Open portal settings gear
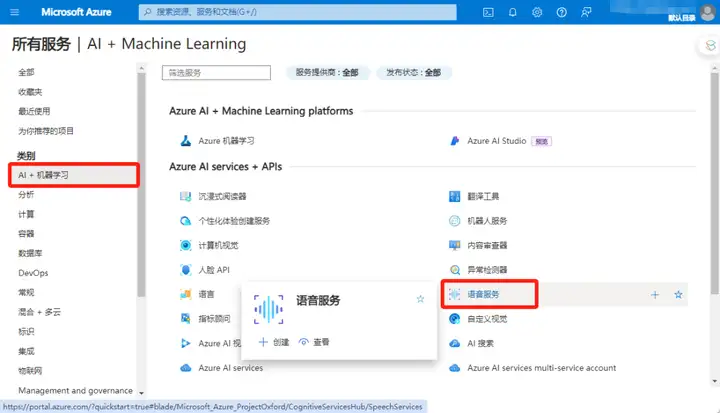Image resolution: width=720 pixels, height=413 pixels. tap(537, 12)
